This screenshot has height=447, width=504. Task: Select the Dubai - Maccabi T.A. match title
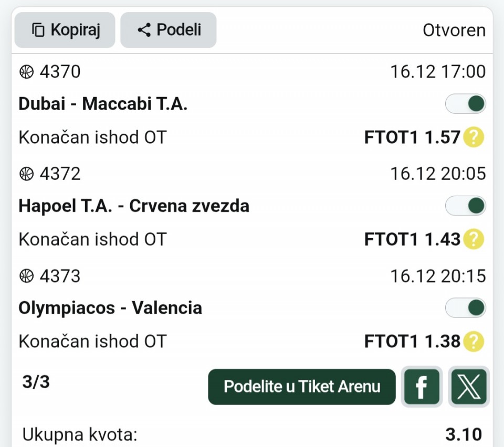pyautogui.click(x=103, y=104)
